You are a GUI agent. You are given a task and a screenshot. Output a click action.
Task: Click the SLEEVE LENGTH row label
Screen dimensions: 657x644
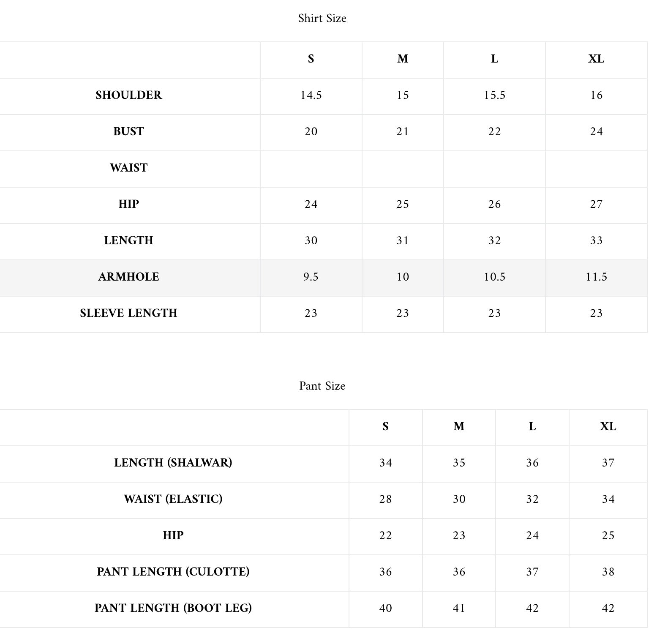pyautogui.click(x=128, y=313)
